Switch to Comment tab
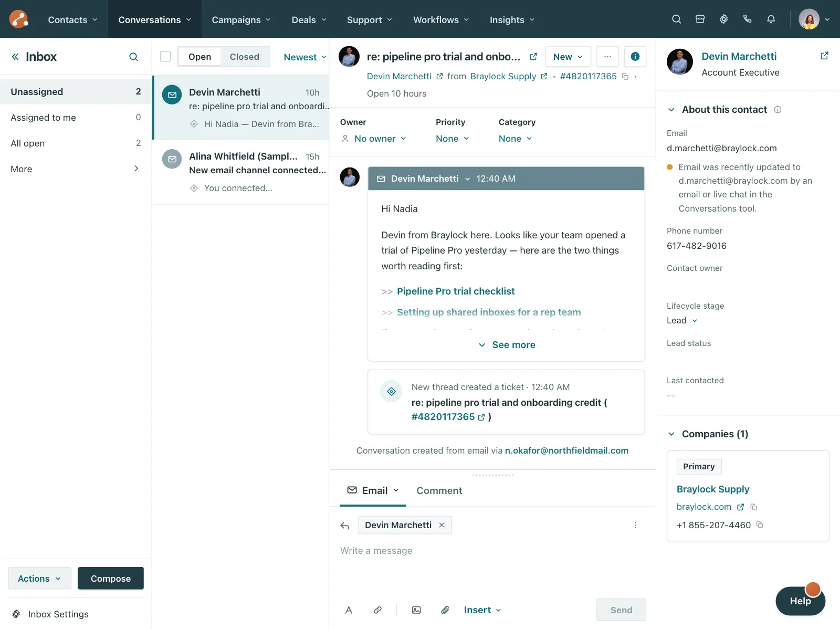 tap(439, 491)
